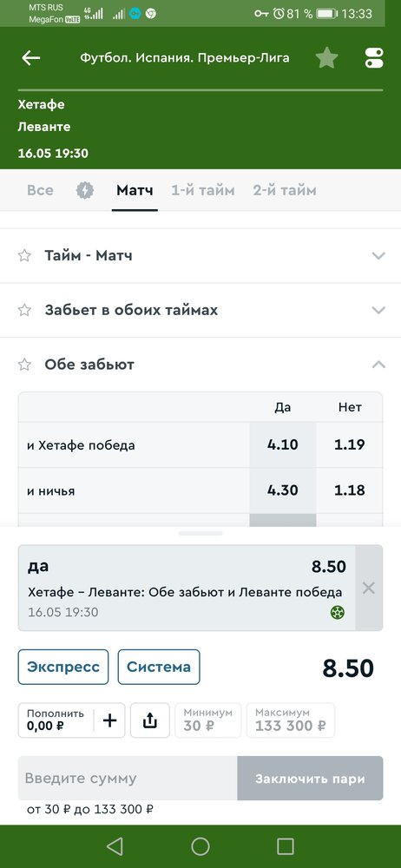This screenshot has height=868, width=401.
Task: Select 4.10 odds for Хетафе победа Да
Action: [282, 444]
